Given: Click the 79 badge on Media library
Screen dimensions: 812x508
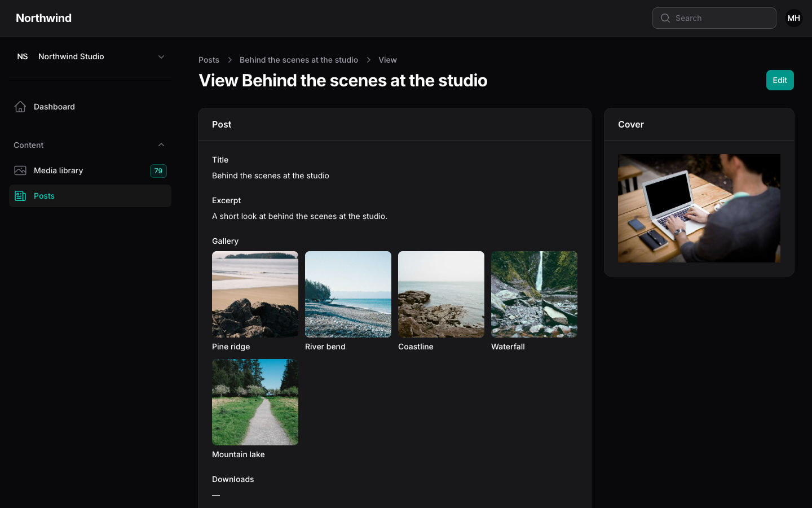Looking at the screenshot, I should tap(158, 170).
